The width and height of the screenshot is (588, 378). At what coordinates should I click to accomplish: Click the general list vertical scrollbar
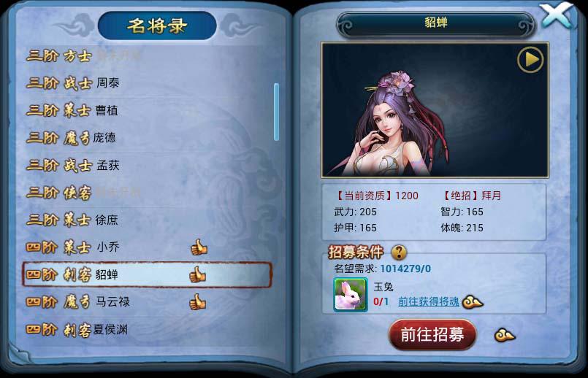[276, 112]
